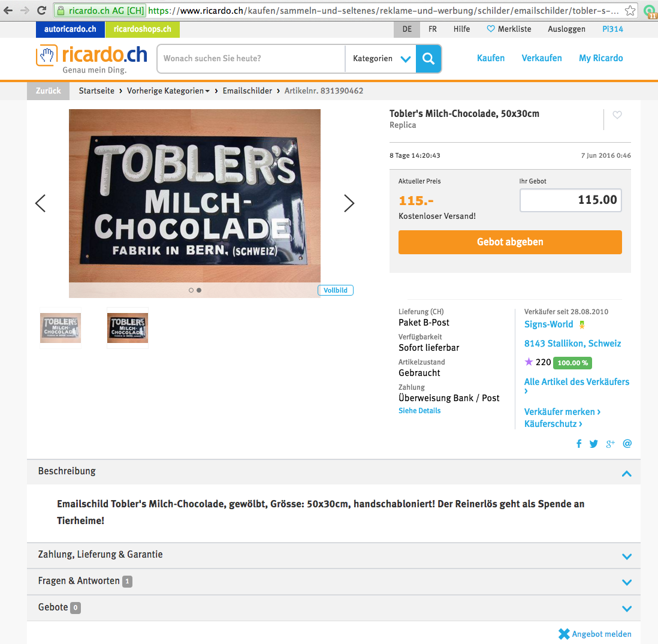This screenshot has height=644, width=658.
Task: Show next image with right arrow
Action: (349, 203)
